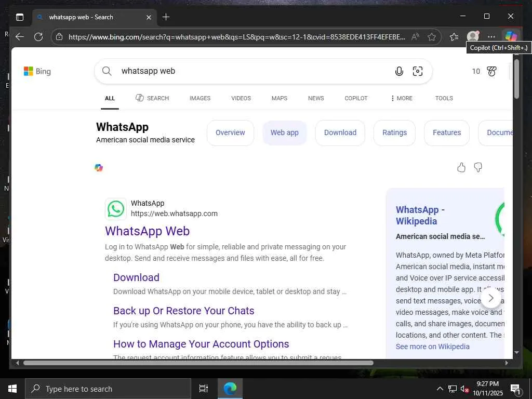
Task: Select the Web app chip
Action: pyautogui.click(x=285, y=132)
